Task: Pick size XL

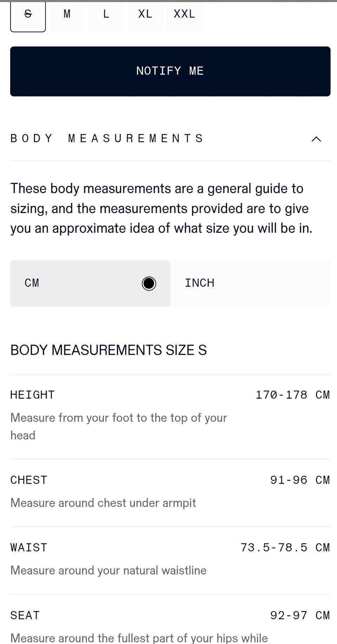Action: click(145, 14)
